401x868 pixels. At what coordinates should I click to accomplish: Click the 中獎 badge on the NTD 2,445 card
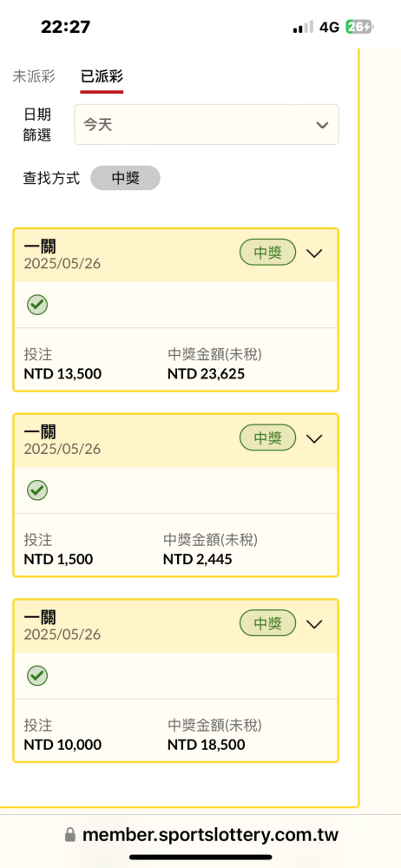(x=268, y=437)
